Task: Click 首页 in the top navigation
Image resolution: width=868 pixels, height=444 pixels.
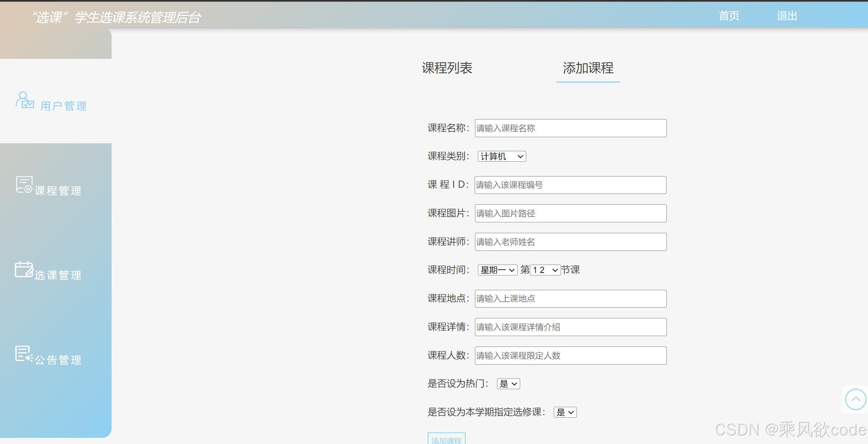Action: click(728, 16)
